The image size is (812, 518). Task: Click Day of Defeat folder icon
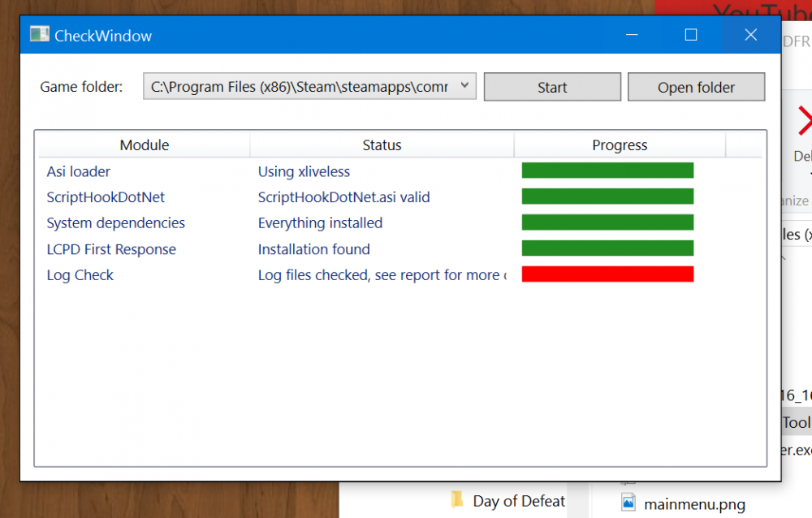click(x=456, y=500)
